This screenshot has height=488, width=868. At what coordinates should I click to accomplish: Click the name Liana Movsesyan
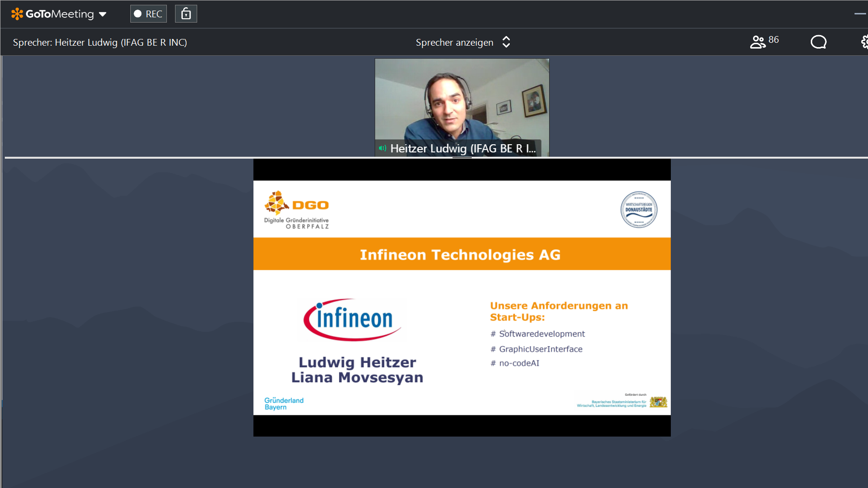click(357, 377)
